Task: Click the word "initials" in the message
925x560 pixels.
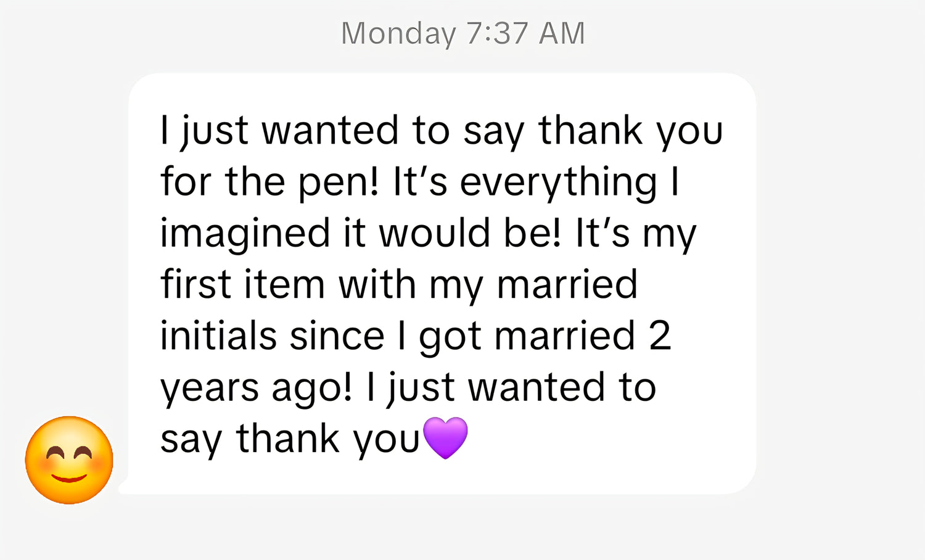Action: point(218,336)
